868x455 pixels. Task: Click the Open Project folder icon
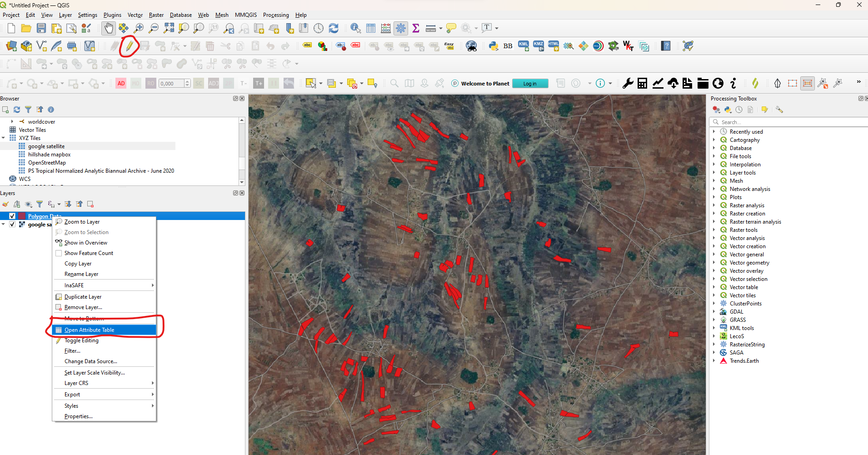click(26, 28)
